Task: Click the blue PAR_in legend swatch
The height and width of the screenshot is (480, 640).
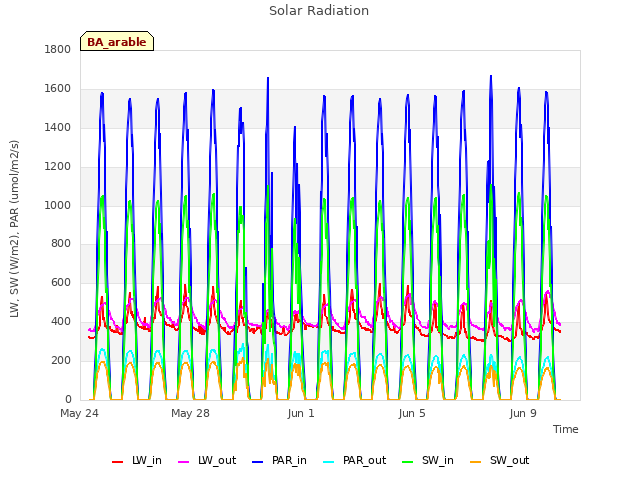Action: coord(258,462)
